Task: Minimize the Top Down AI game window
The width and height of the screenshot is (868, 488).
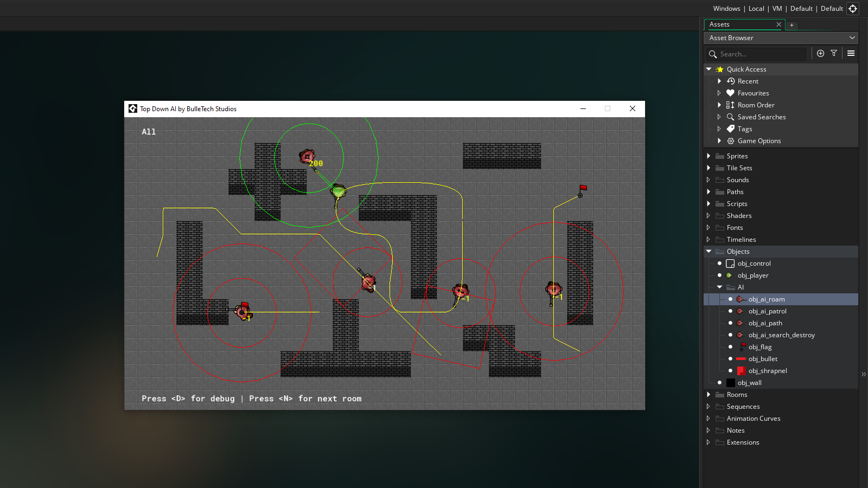Action: [583, 108]
